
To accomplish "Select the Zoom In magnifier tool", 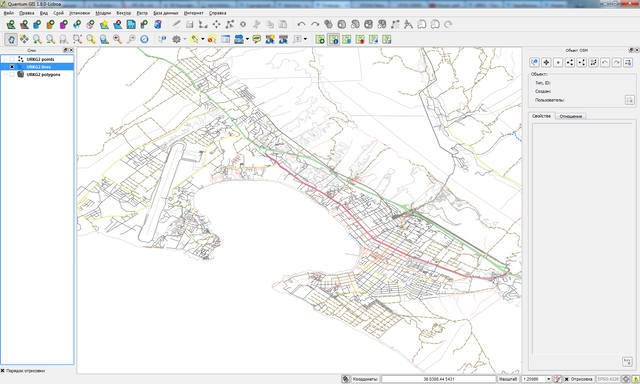I will coord(37,39).
